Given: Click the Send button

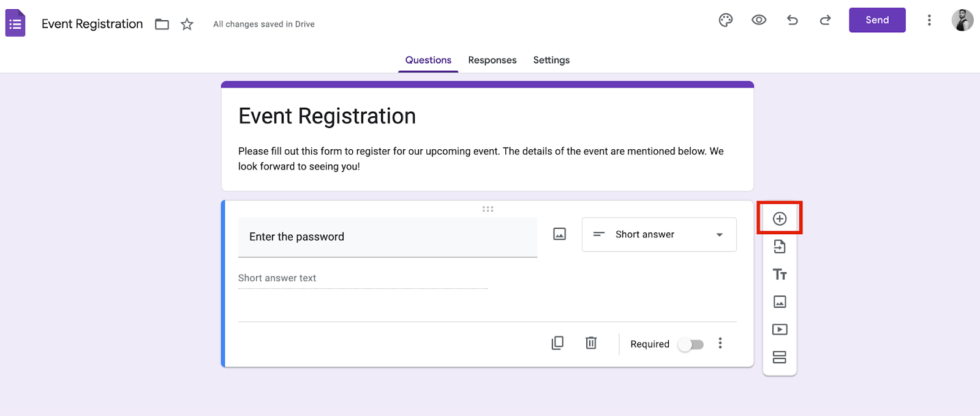Looking at the screenshot, I should 877,20.
